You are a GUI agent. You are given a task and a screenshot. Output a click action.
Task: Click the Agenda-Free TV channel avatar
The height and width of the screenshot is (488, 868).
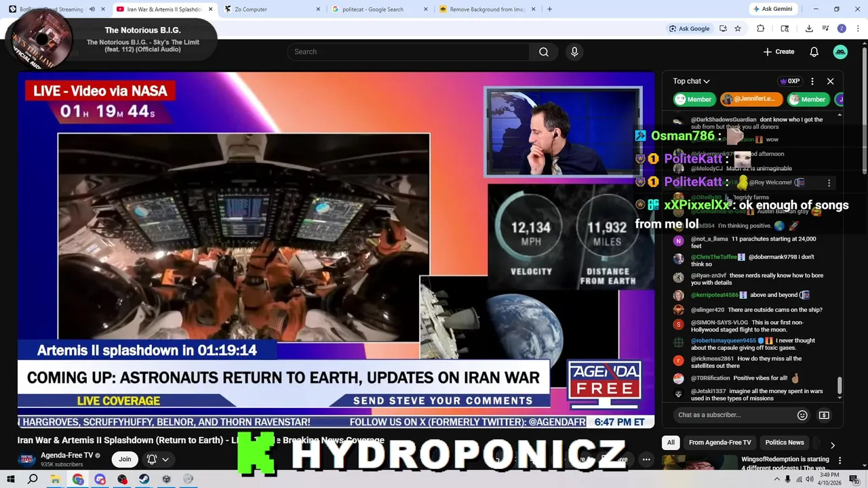26,460
